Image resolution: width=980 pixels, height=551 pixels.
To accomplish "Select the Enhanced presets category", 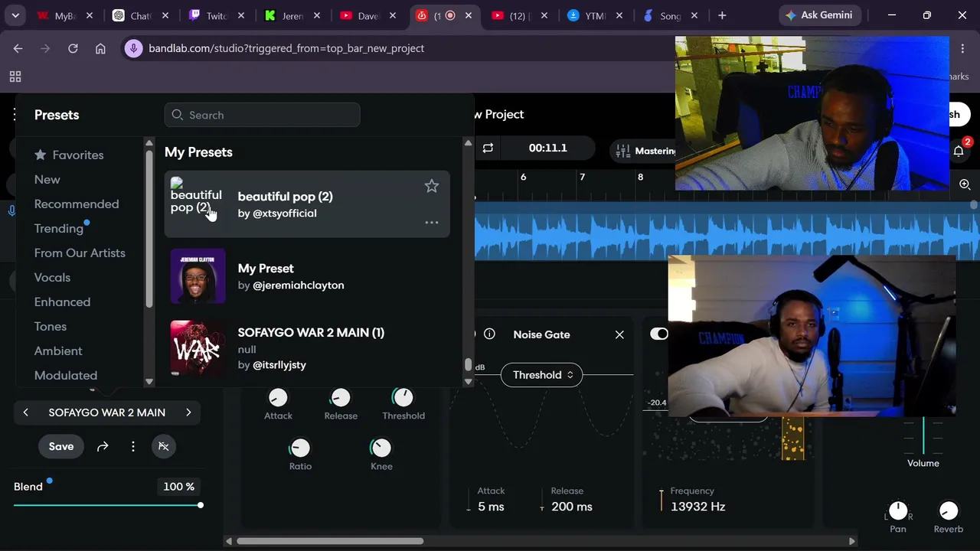I will [x=62, y=302].
